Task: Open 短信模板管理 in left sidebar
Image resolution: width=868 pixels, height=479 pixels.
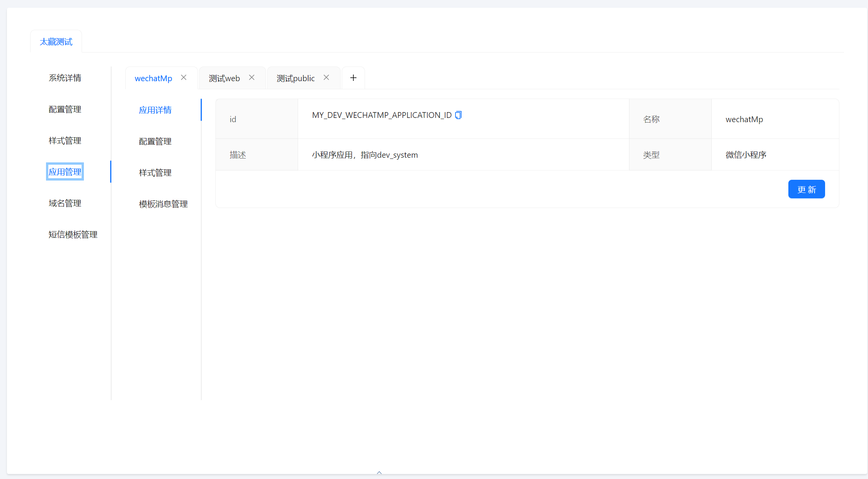Action: point(73,234)
